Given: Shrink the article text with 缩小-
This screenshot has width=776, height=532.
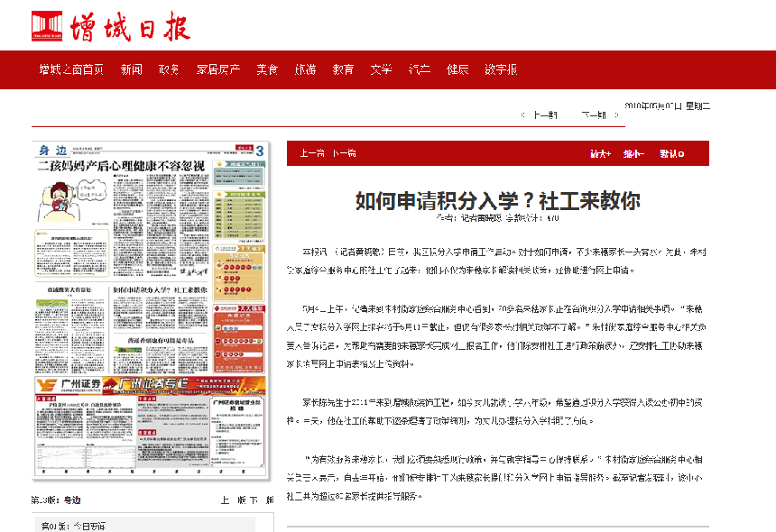Looking at the screenshot, I should tap(633, 154).
